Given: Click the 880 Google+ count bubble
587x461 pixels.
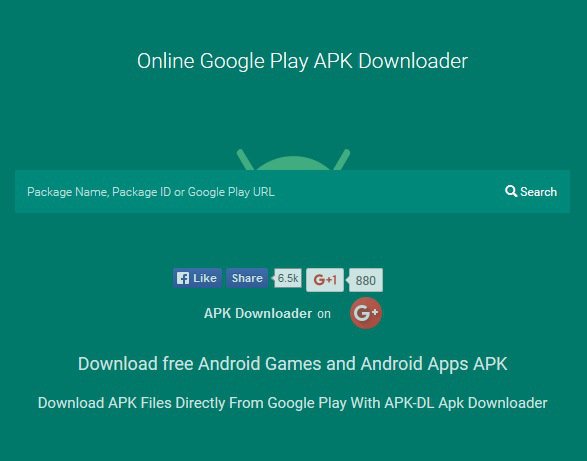Looking at the screenshot, I should click(x=365, y=280).
